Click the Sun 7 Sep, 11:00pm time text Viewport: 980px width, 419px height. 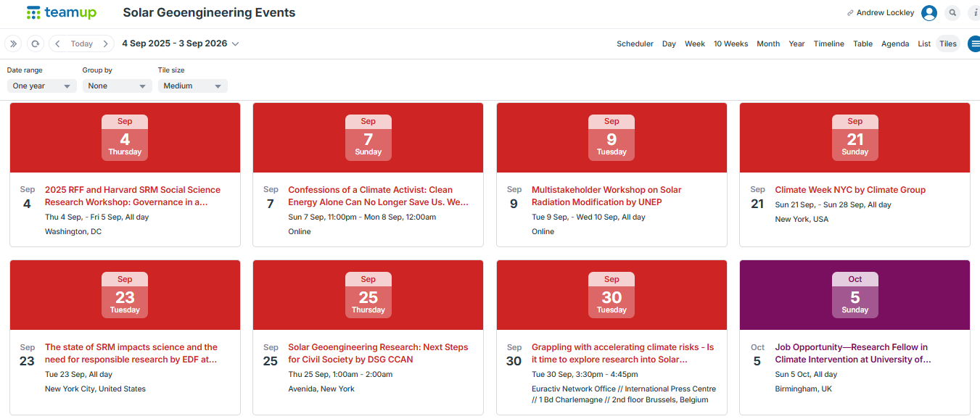coord(362,217)
